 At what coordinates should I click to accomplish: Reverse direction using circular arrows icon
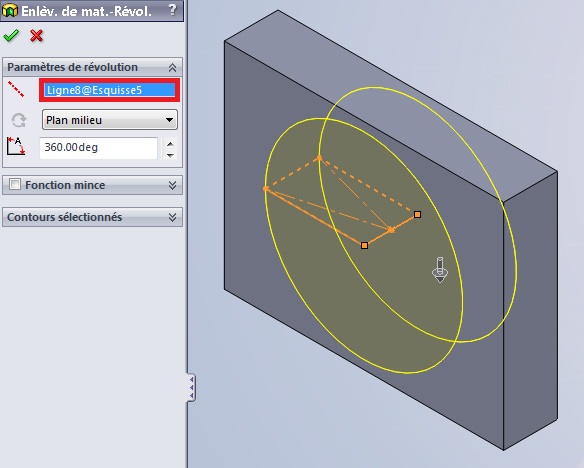[x=19, y=120]
